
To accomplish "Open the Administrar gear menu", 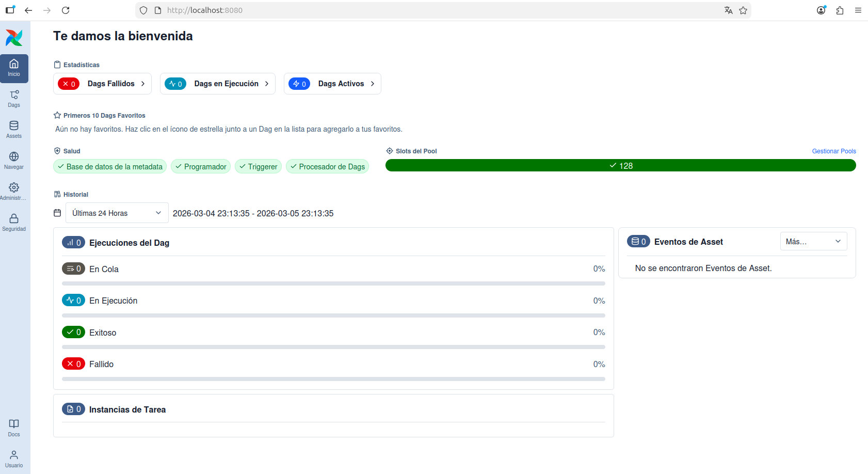I will [x=14, y=192].
